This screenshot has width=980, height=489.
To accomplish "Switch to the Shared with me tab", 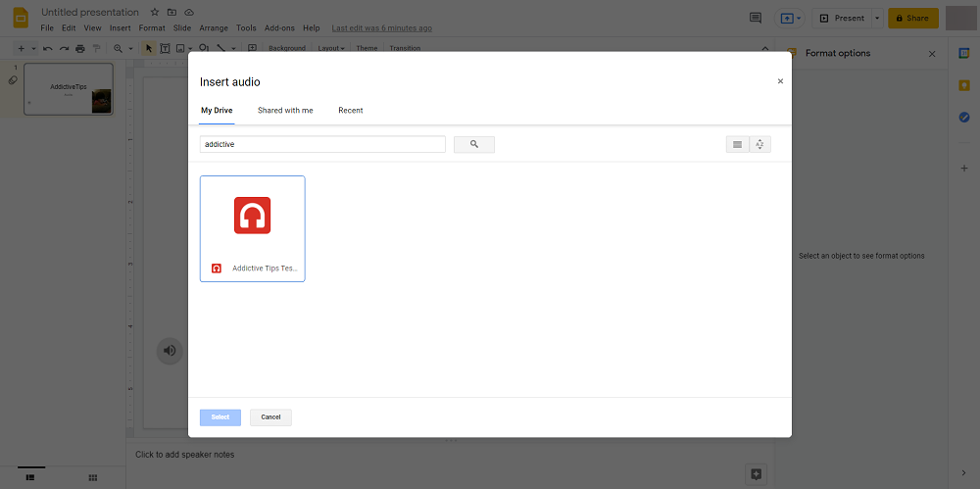I will (285, 111).
